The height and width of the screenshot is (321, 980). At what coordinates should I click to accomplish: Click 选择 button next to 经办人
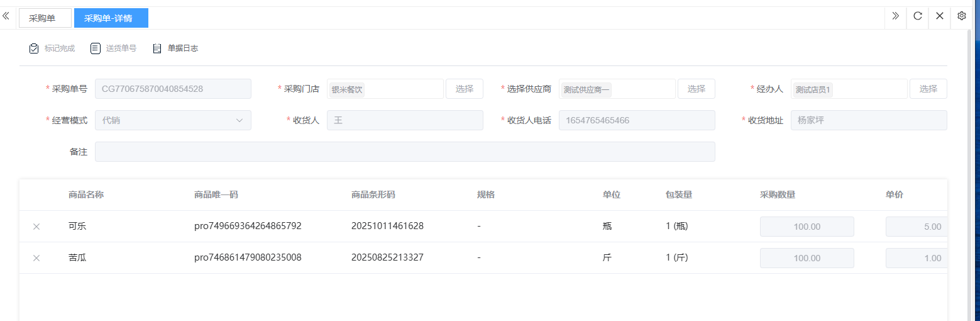(x=928, y=89)
